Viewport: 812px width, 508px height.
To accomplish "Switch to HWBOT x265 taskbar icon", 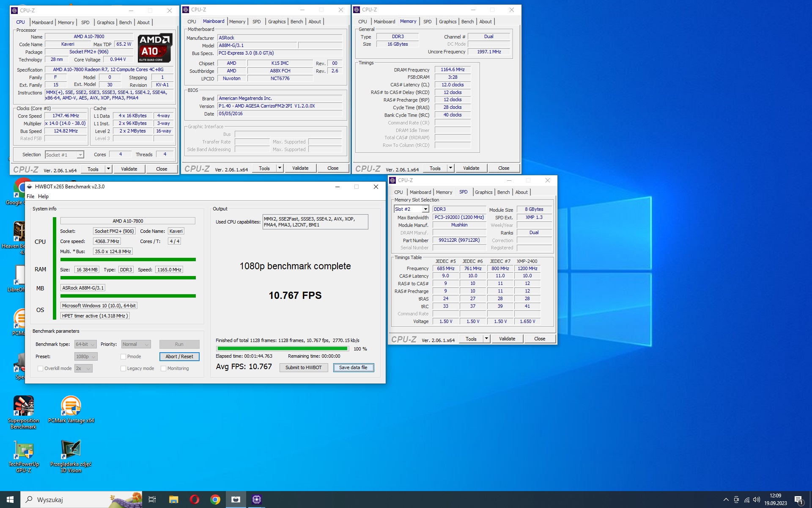I will (236, 500).
